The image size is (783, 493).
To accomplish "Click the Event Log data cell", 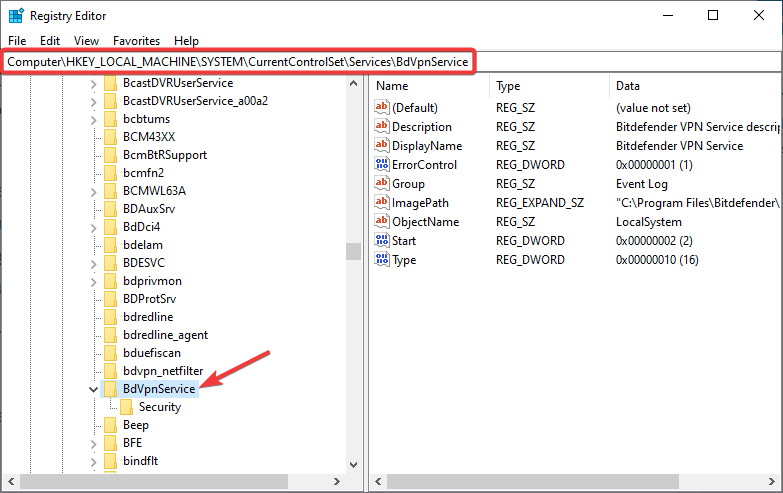I will click(641, 184).
